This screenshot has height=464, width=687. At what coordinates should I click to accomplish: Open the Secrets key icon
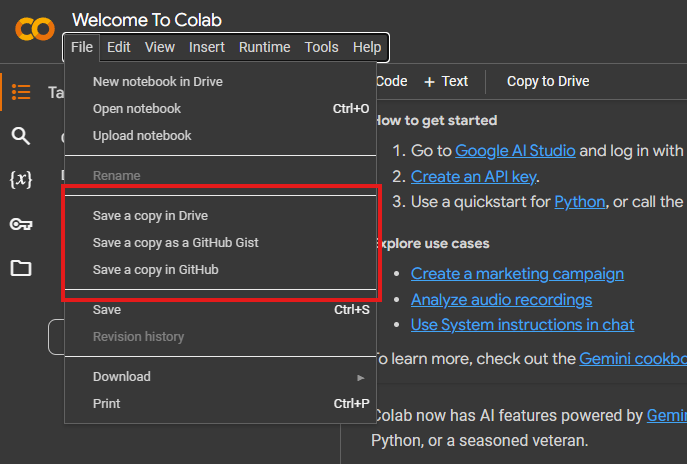point(21,224)
